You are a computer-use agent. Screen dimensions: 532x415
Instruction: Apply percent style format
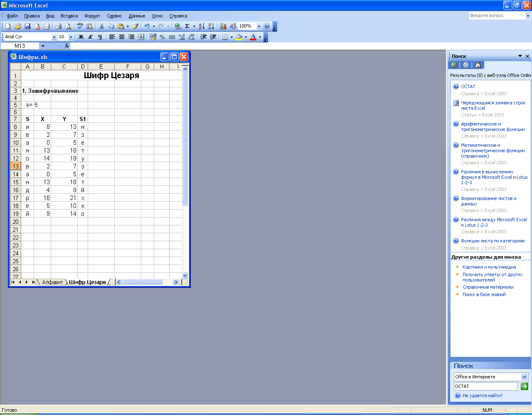163,37
